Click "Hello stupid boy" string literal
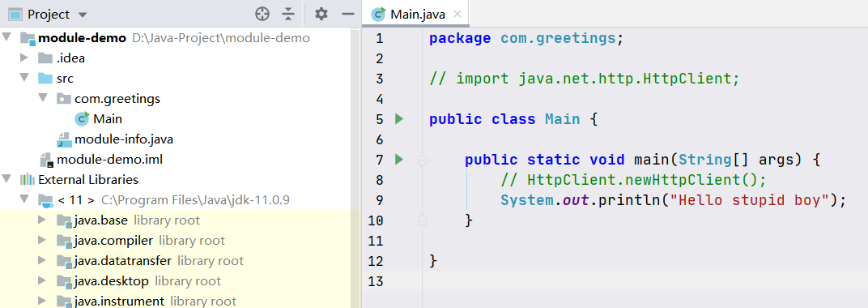 coord(750,200)
